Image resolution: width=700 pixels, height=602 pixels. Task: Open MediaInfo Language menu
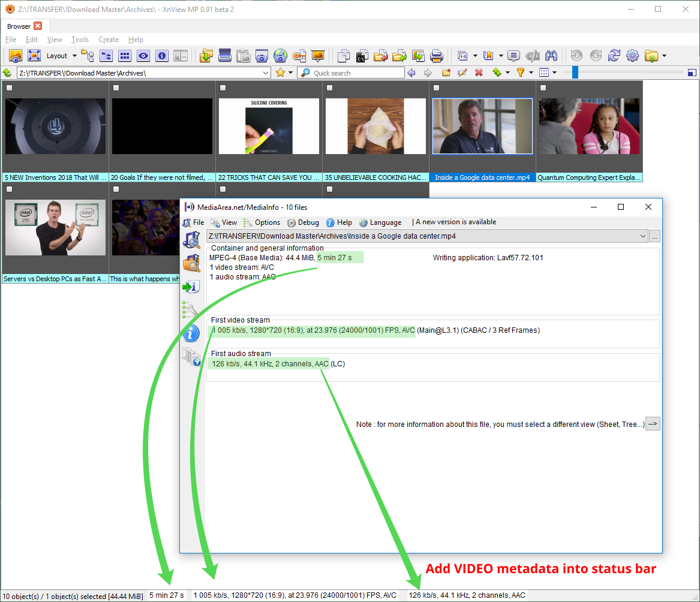click(380, 222)
